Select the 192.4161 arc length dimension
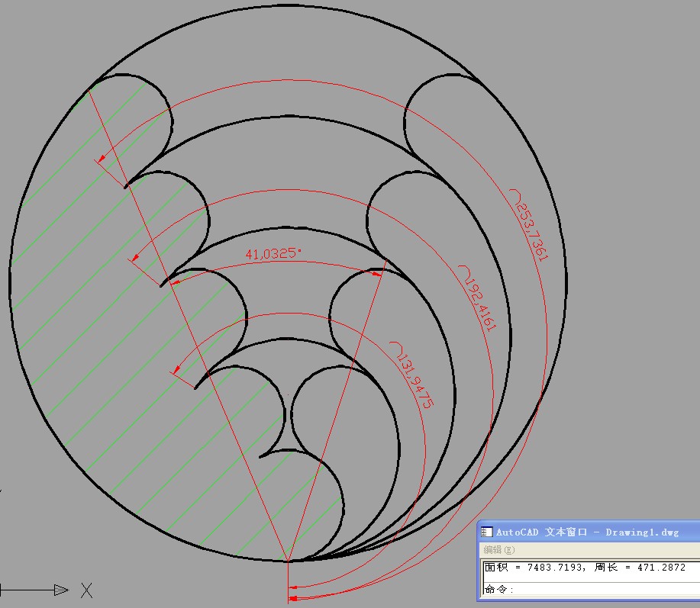This screenshot has width=700, height=608. pyautogui.click(x=478, y=298)
